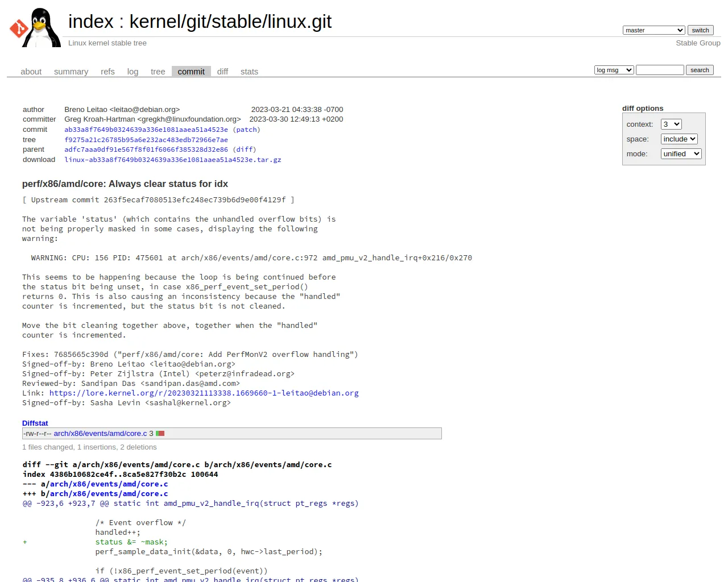The image size is (728, 582).
Task: Open the parent commit hash link
Action: (146, 149)
